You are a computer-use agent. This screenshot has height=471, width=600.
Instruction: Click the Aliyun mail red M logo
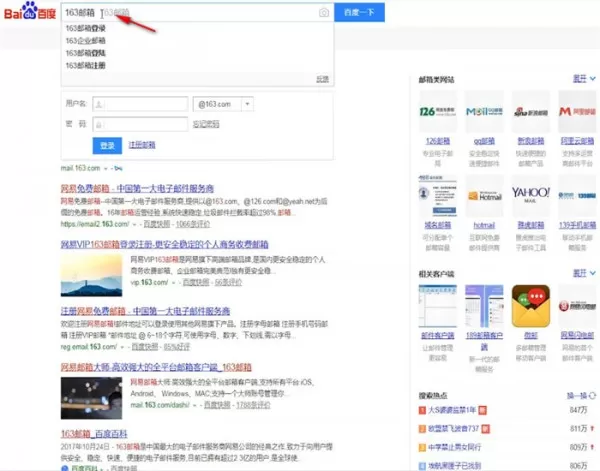coord(577,112)
